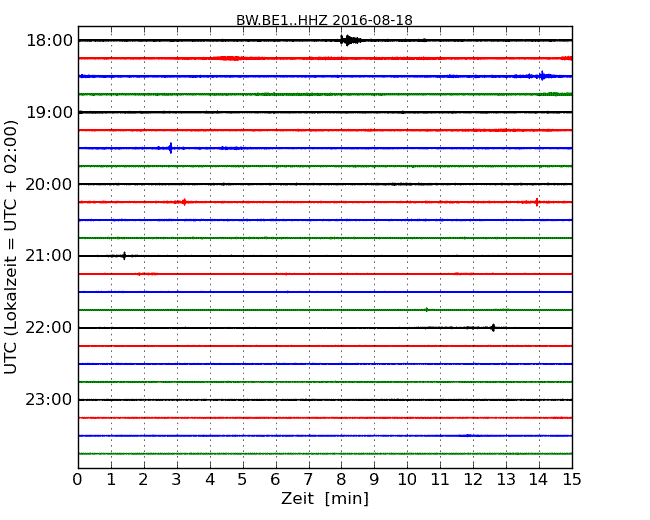Click the 10 tick label on x-axis

pyautogui.click(x=407, y=480)
